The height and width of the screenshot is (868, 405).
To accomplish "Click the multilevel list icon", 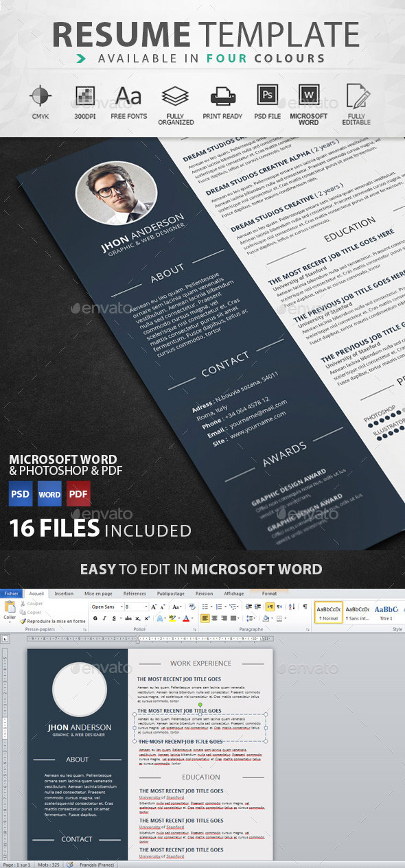I will click(233, 607).
